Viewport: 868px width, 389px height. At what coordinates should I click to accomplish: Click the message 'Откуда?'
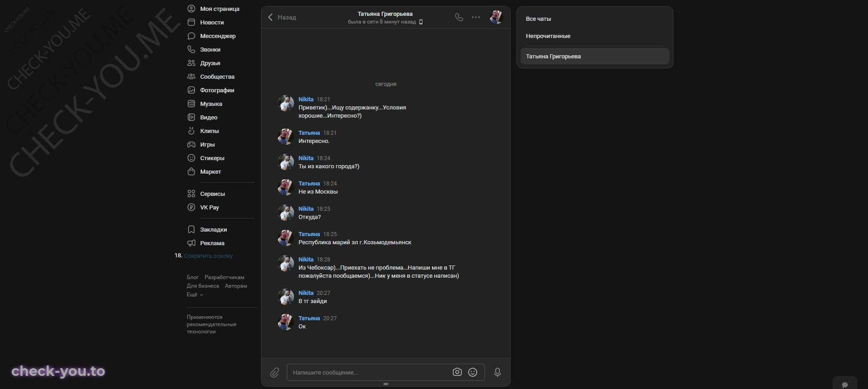click(x=309, y=217)
